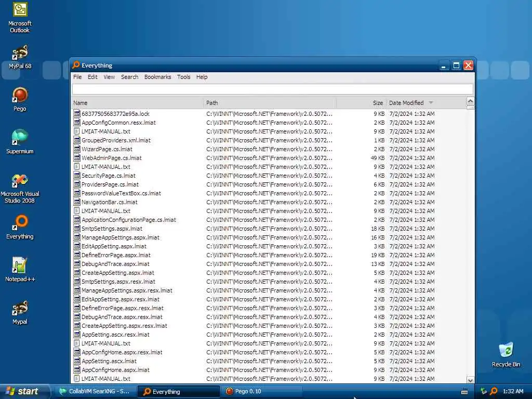
Task: Select ManageAppSettings.aspx.lmiat file
Action: click(120, 237)
